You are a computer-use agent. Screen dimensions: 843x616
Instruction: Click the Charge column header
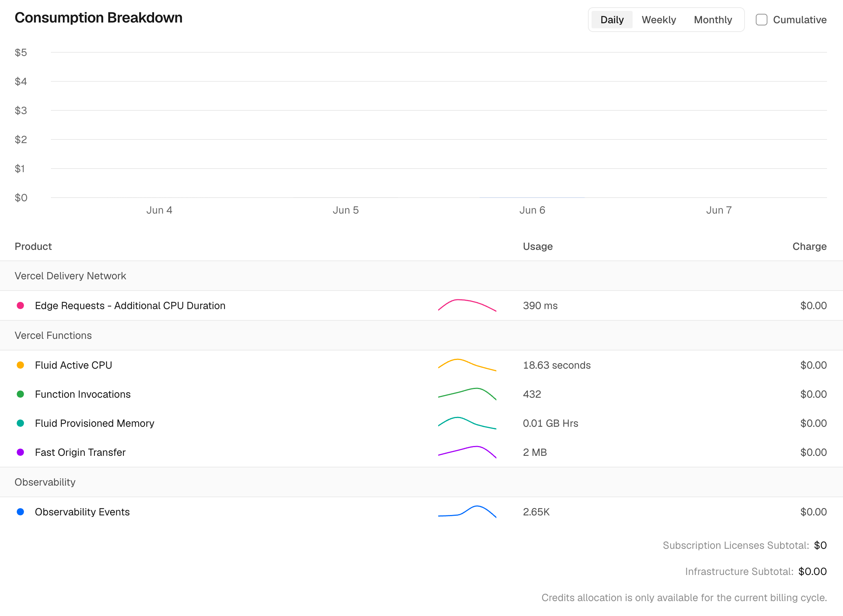pos(810,247)
